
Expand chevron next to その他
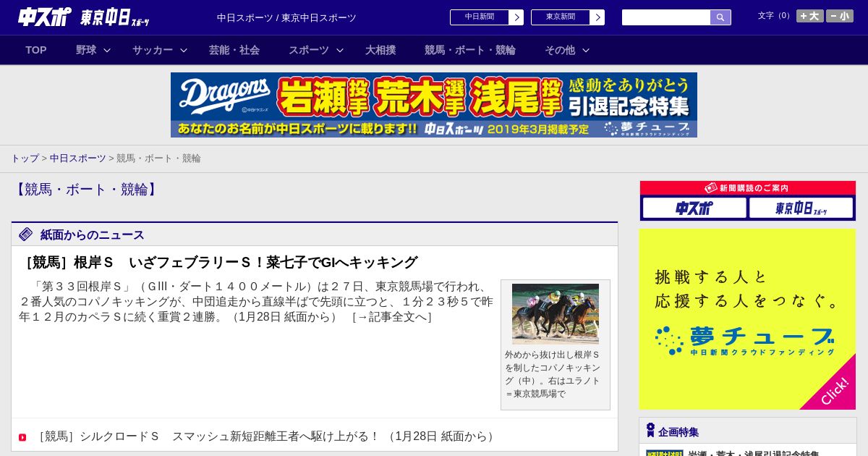[586, 50]
